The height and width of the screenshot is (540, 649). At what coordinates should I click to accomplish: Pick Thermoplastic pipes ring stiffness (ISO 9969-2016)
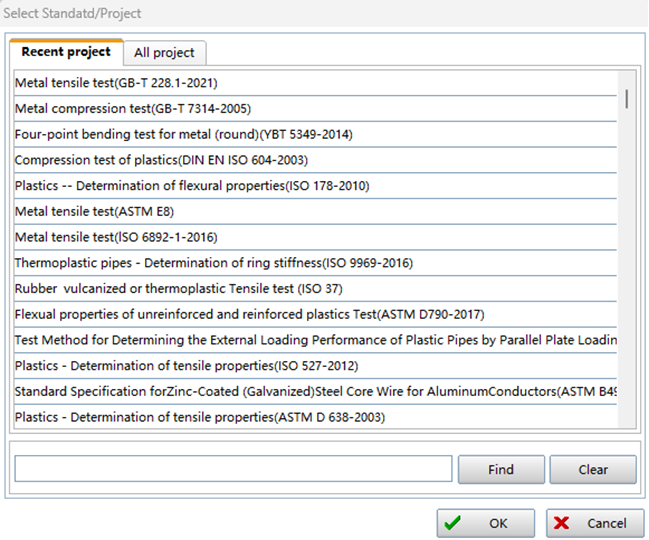[x=213, y=263]
